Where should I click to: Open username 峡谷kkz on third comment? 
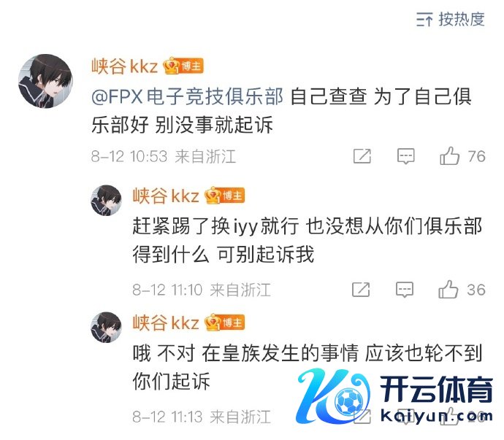166,322
